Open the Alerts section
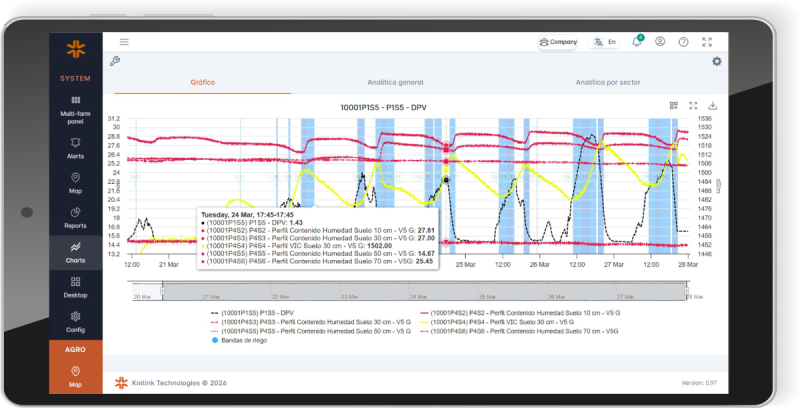 coord(76,148)
